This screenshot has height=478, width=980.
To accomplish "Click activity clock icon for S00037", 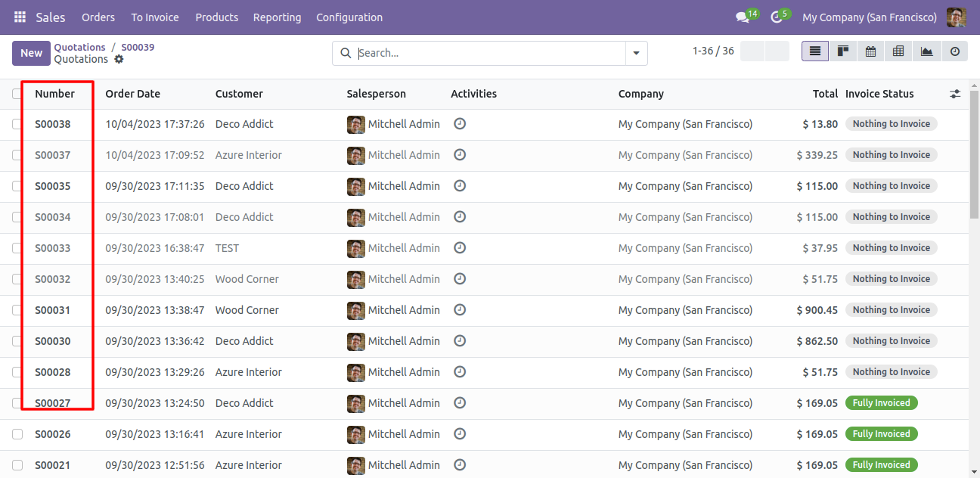I will tap(460, 154).
